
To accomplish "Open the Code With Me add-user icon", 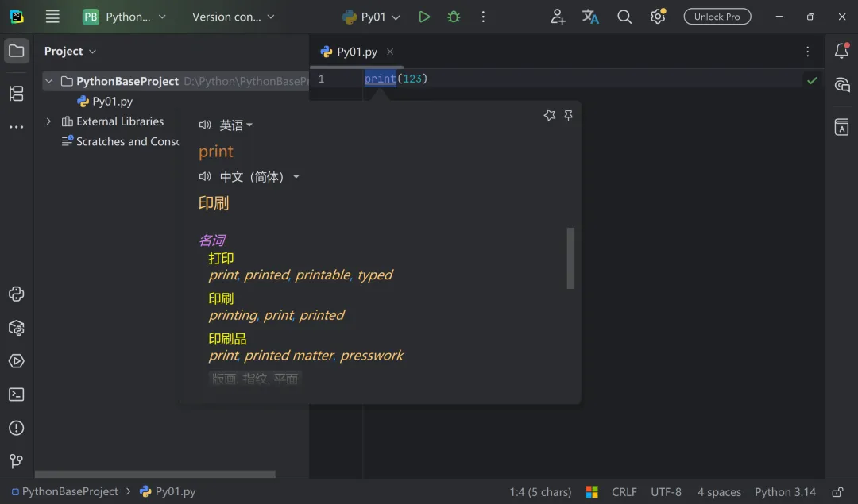I will [x=558, y=17].
